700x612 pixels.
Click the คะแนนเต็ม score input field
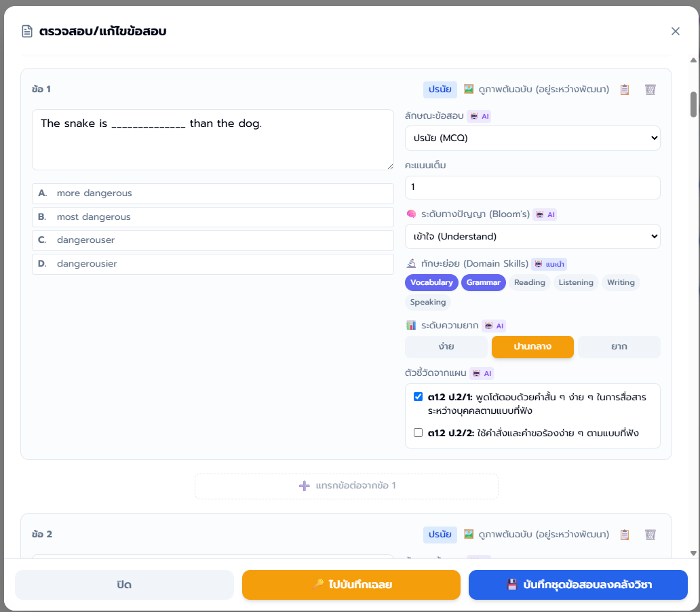(x=532, y=187)
